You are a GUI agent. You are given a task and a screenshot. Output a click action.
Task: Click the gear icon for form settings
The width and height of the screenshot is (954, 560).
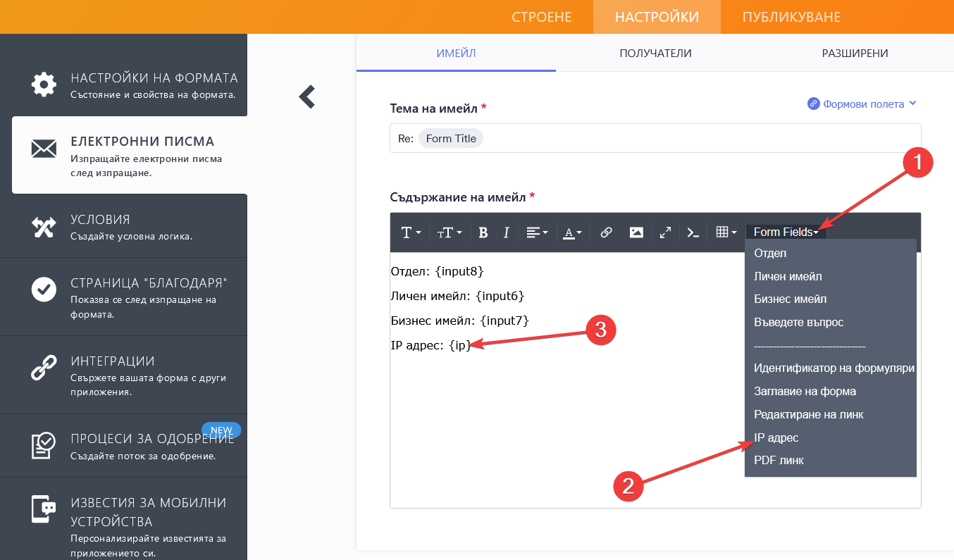click(x=44, y=85)
